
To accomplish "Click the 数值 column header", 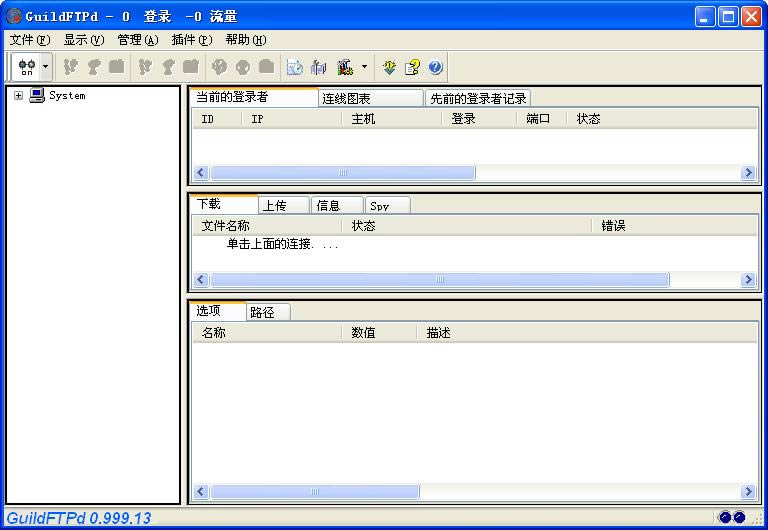I will pos(380,333).
